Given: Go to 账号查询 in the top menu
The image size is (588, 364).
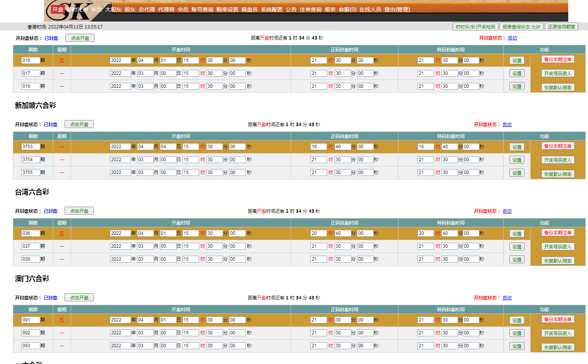Looking at the screenshot, I should coord(202,9).
